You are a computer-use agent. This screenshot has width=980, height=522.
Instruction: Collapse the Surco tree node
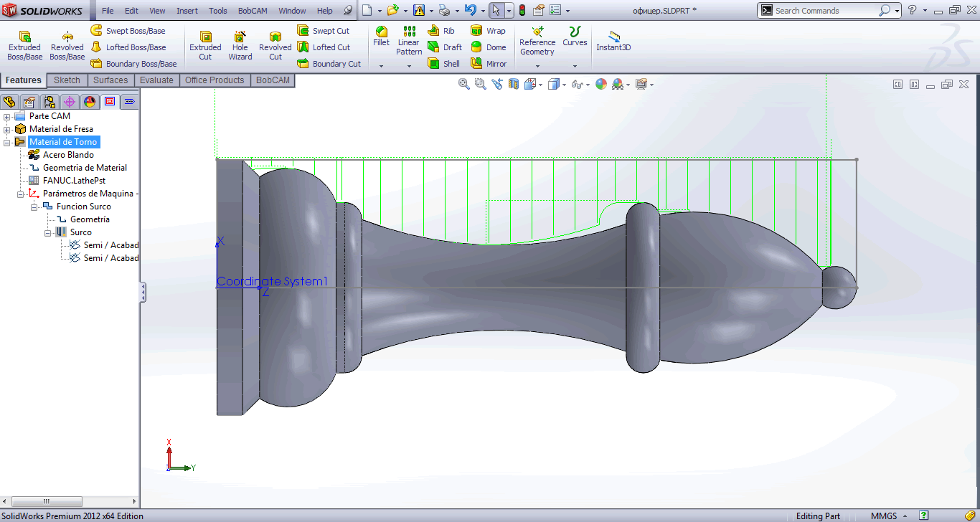click(47, 232)
